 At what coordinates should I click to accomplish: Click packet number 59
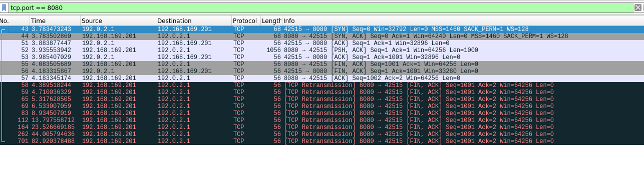pyautogui.click(x=25, y=92)
